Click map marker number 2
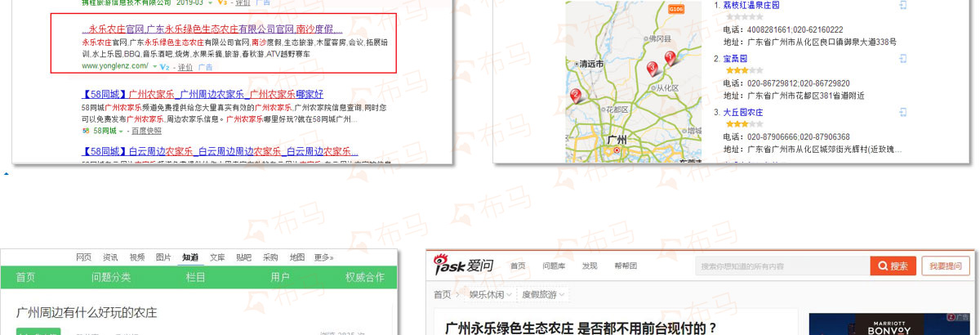980x335 pixels. pos(576,96)
